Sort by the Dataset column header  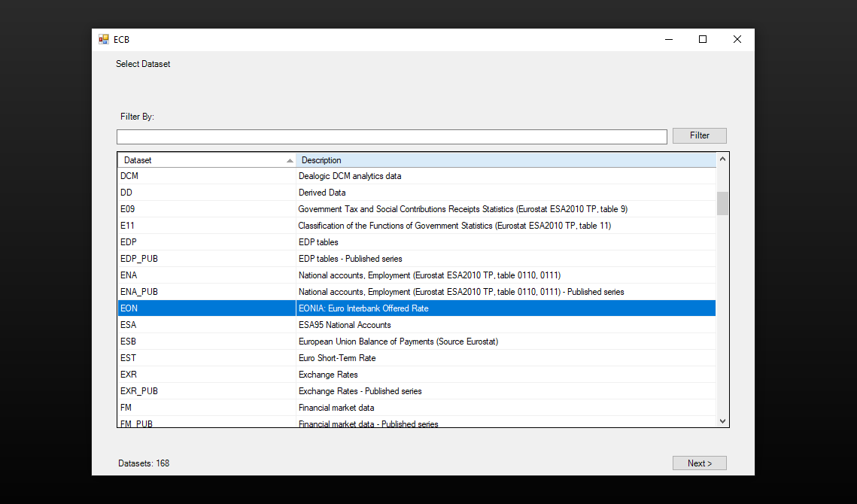[206, 160]
